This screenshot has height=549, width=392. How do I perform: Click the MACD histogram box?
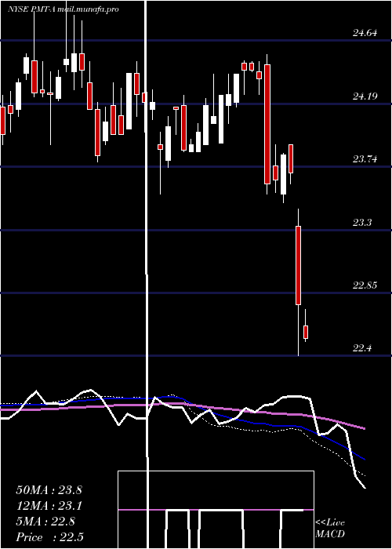tap(216, 510)
